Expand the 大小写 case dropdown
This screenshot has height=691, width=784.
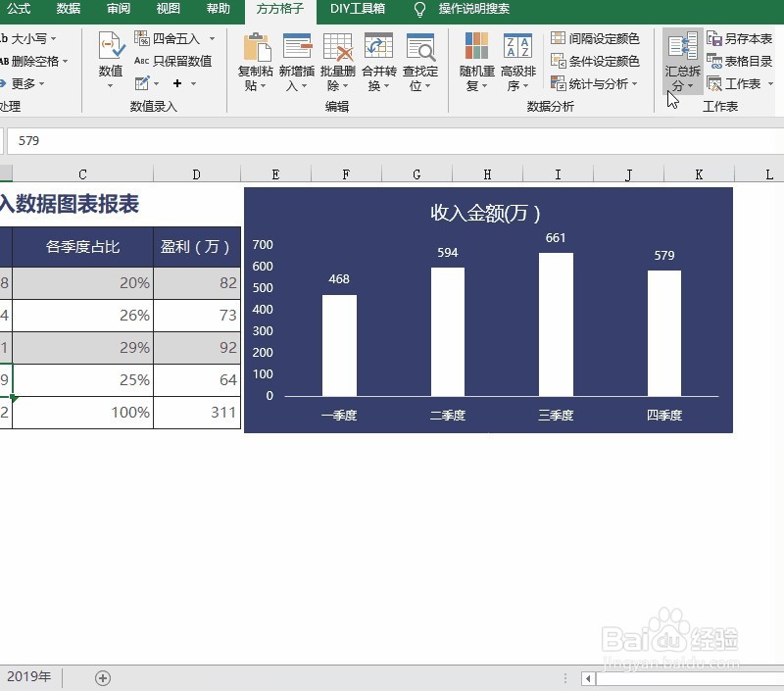pos(54,38)
